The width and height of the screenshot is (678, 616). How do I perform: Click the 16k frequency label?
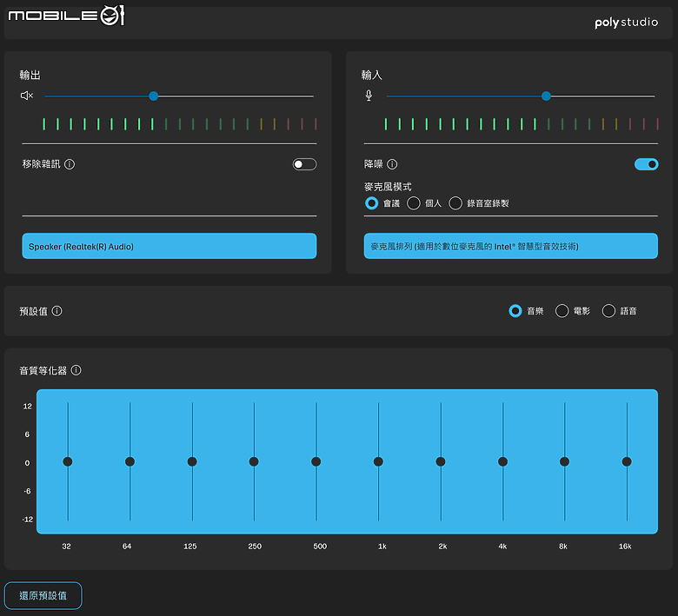click(625, 546)
